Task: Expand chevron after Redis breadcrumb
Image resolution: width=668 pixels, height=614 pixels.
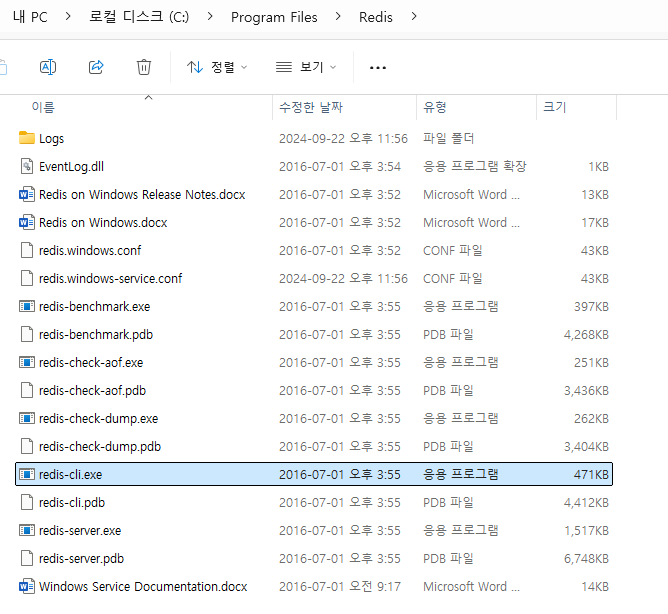Action: tap(414, 17)
